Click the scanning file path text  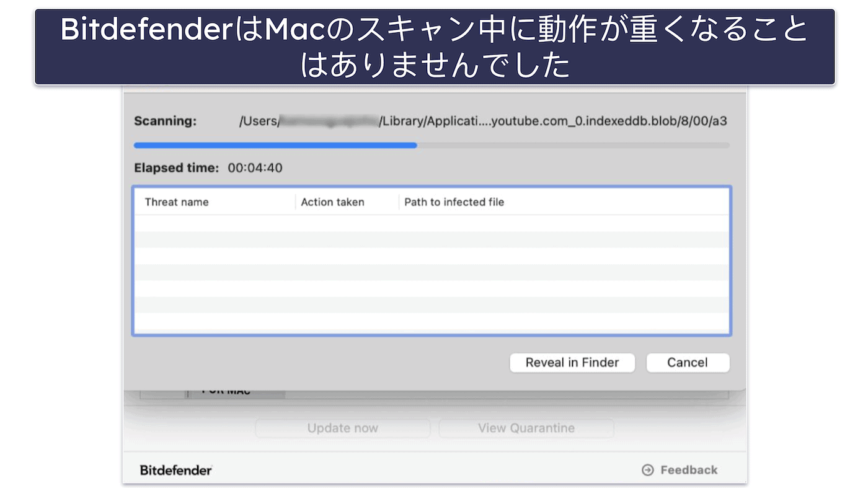(x=483, y=121)
